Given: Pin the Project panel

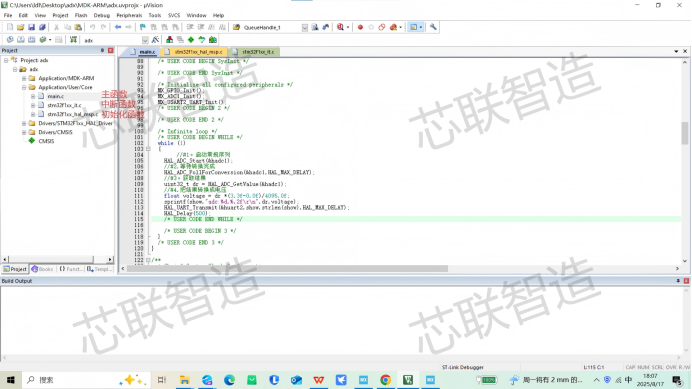Looking at the screenshot, I should 102,50.
